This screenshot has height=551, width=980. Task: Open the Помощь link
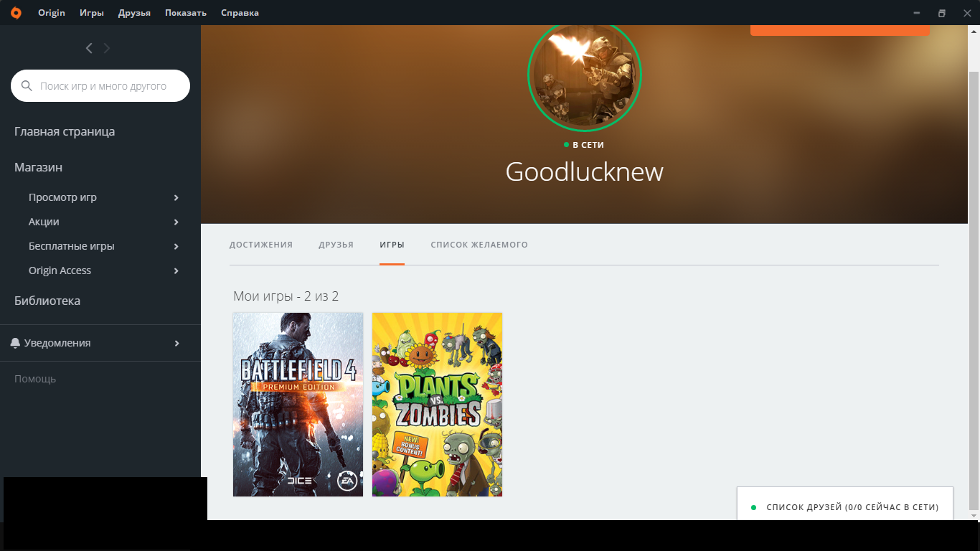coord(35,379)
